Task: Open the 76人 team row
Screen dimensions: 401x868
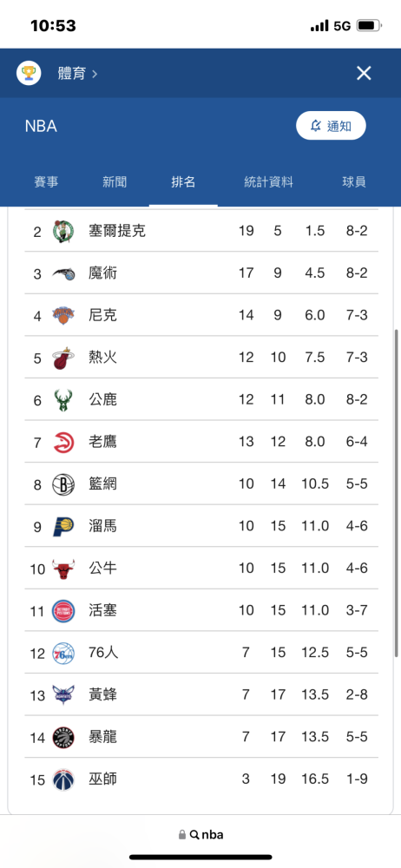Action: (201, 653)
